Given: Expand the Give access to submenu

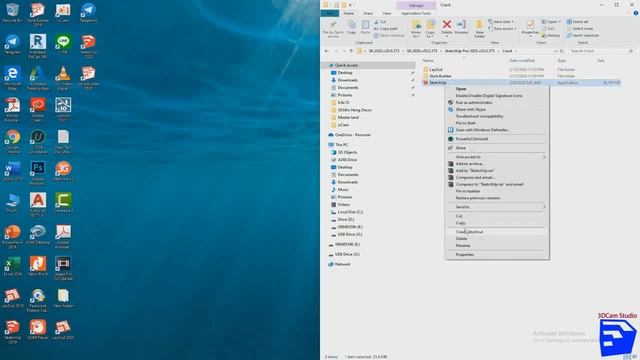Looking at the screenshot, I should coord(497,157).
